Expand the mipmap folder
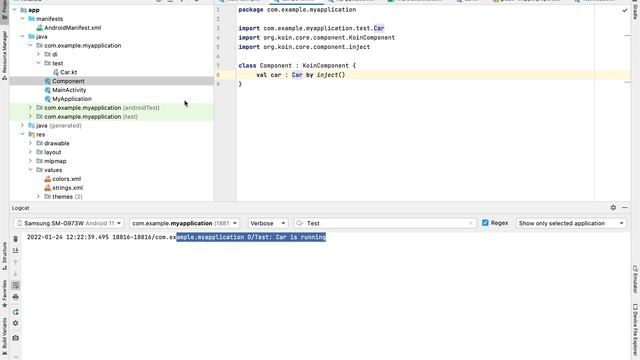 (x=31, y=161)
